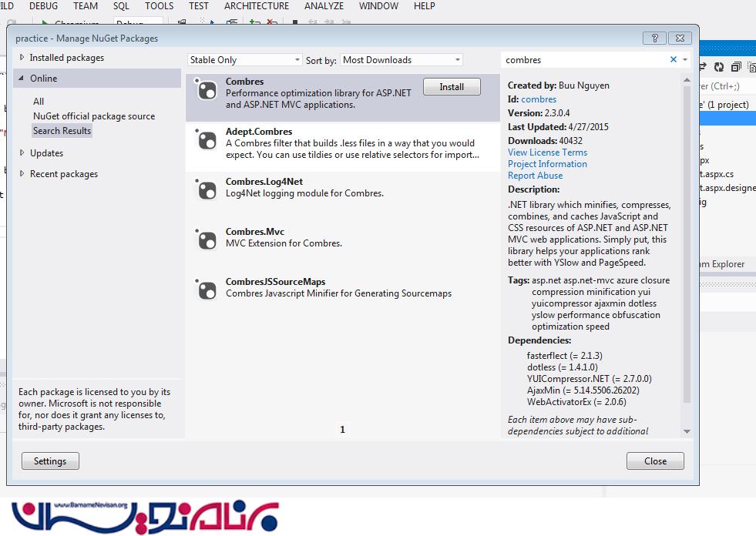Viewport: 756px width, 536px height.
Task: Open the View License Terms link
Action: (x=547, y=152)
